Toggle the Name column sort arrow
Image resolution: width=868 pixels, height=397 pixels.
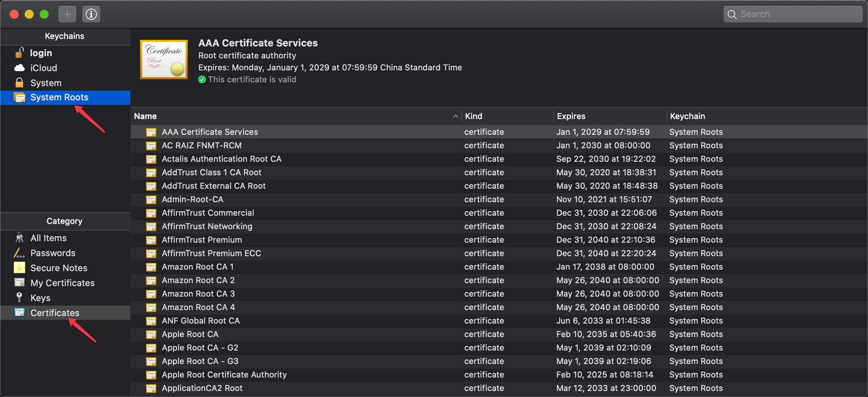pyautogui.click(x=455, y=116)
